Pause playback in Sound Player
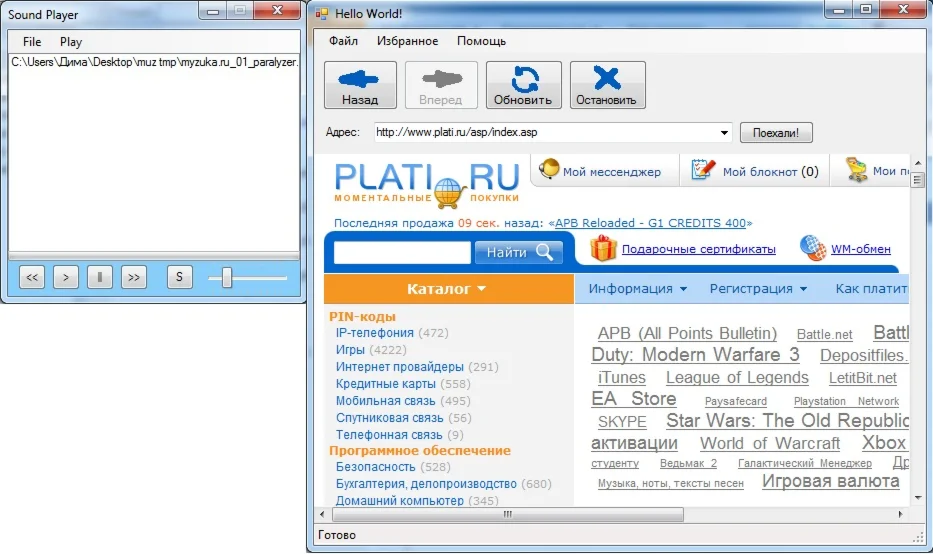 click(99, 277)
